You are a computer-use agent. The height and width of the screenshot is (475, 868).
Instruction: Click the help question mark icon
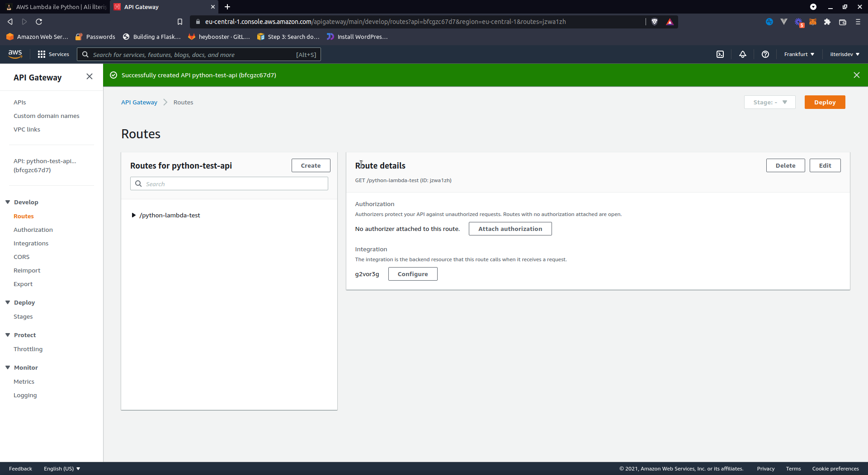pyautogui.click(x=765, y=54)
